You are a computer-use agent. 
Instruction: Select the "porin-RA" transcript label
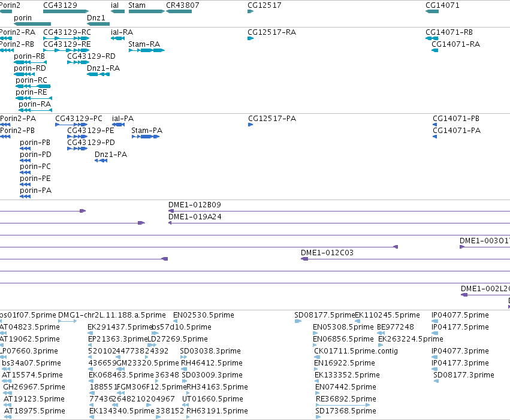(35, 104)
